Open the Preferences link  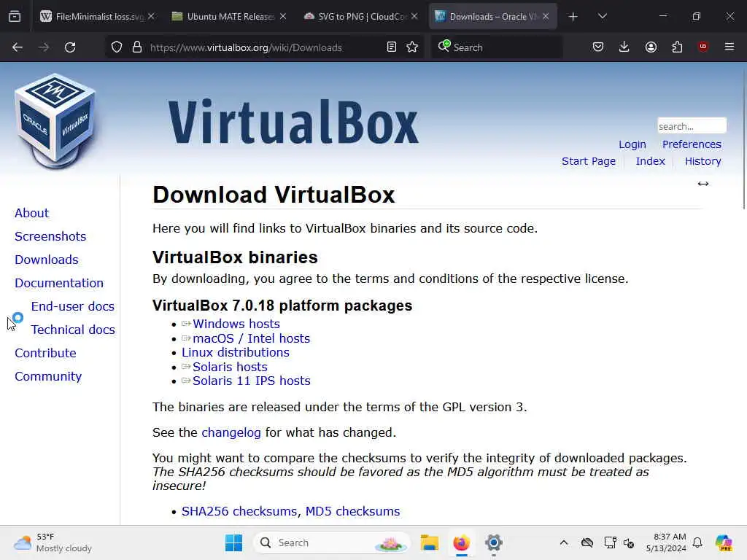(692, 144)
